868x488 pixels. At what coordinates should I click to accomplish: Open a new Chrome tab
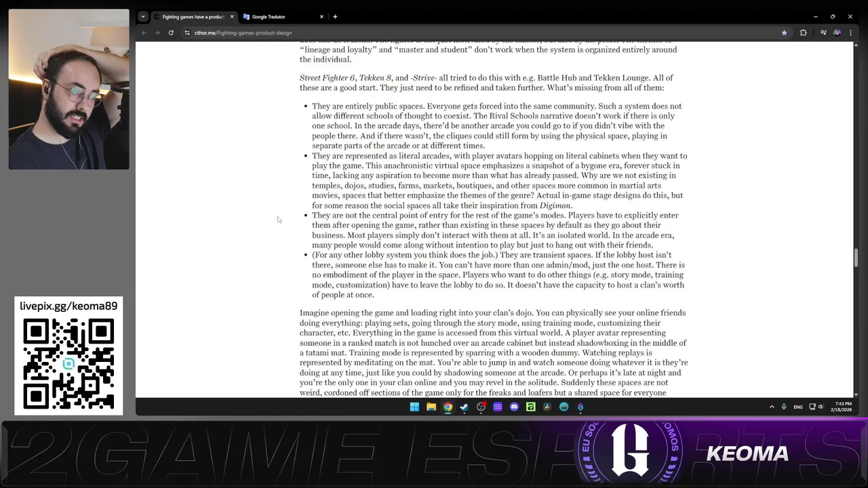[x=335, y=16]
